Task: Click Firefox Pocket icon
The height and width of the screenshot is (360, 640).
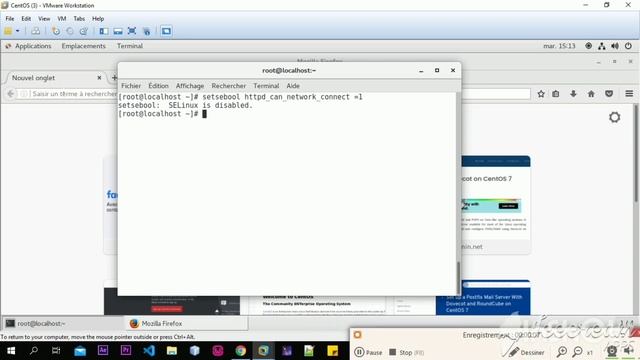Action: click(x=609, y=94)
